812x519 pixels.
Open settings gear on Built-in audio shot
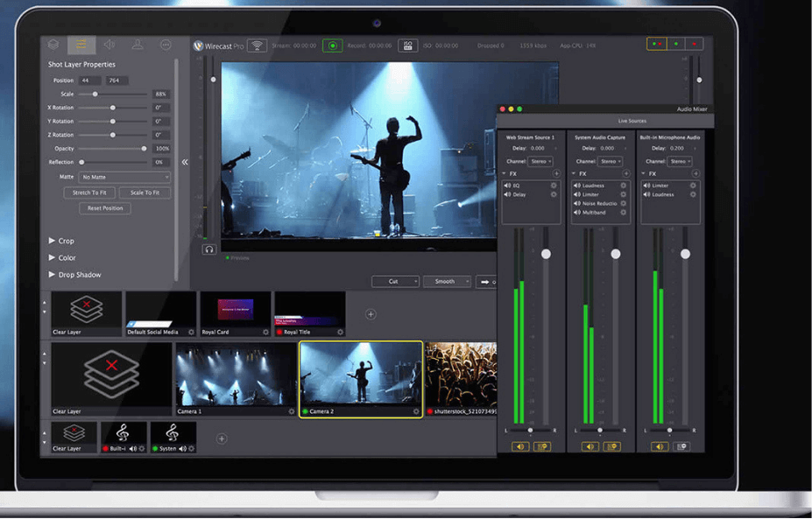[x=142, y=449]
